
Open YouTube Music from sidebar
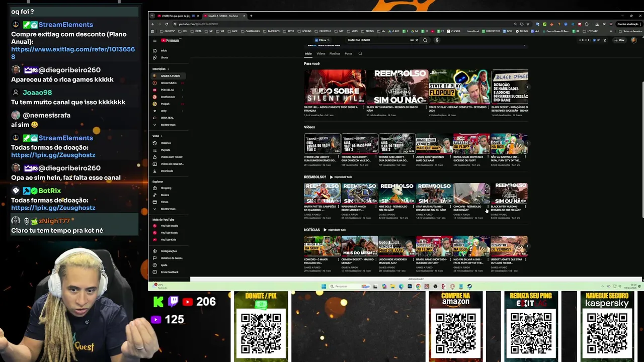pos(169,233)
